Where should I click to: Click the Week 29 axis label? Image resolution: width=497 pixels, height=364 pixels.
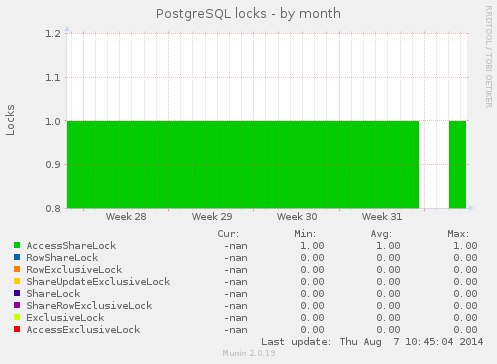click(x=212, y=217)
